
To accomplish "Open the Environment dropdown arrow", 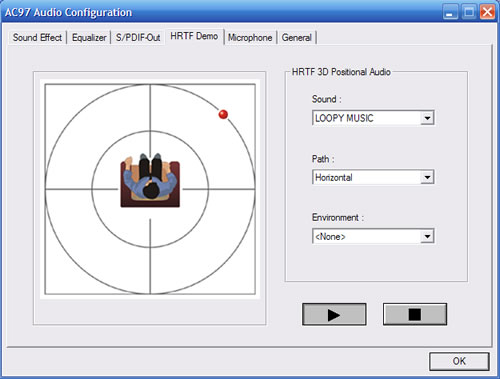I will pos(427,236).
